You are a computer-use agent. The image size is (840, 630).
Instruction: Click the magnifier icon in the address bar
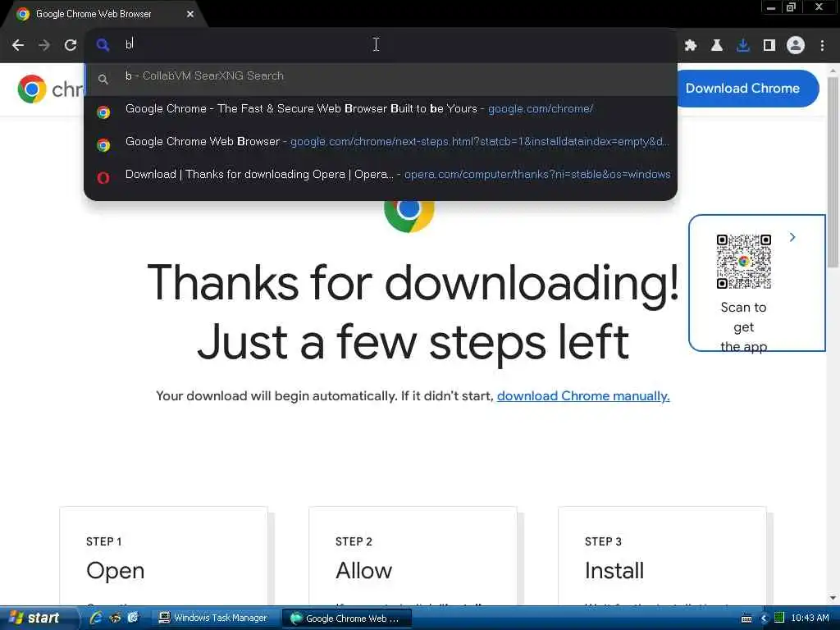pyautogui.click(x=103, y=44)
